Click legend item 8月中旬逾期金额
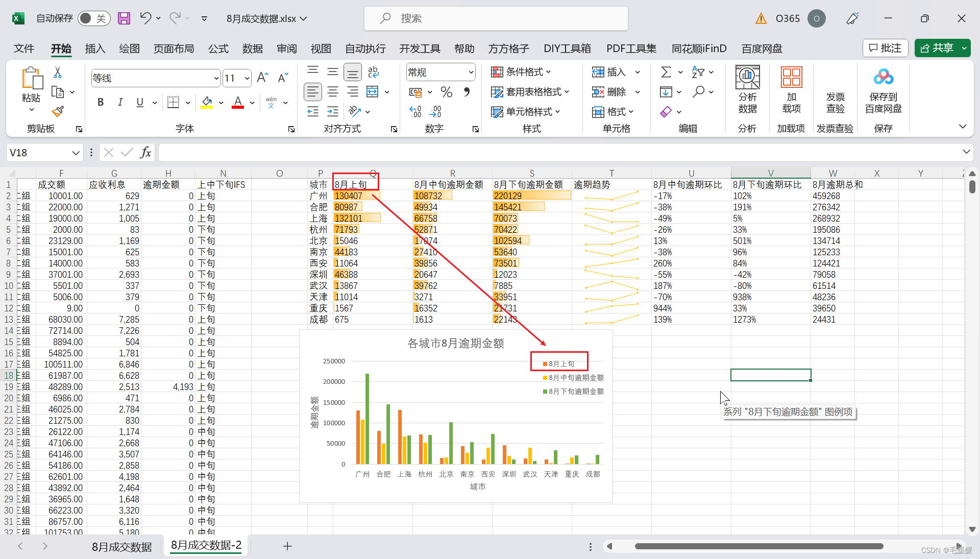980x559 pixels. click(x=573, y=378)
